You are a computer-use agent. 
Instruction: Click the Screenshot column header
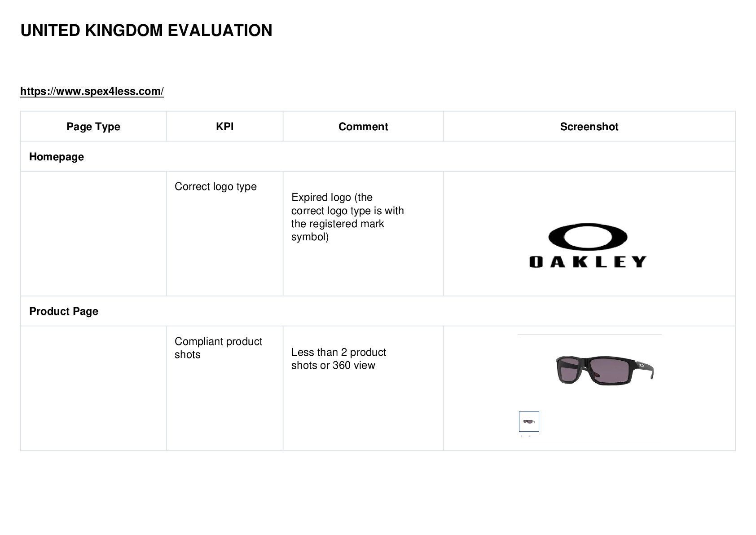click(x=589, y=127)
